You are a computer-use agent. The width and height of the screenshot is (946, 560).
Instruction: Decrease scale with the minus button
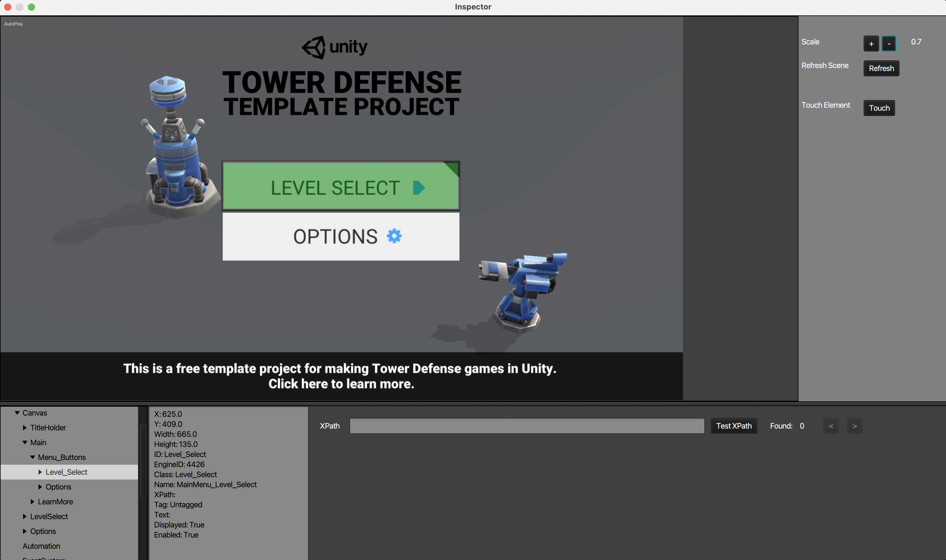click(889, 44)
